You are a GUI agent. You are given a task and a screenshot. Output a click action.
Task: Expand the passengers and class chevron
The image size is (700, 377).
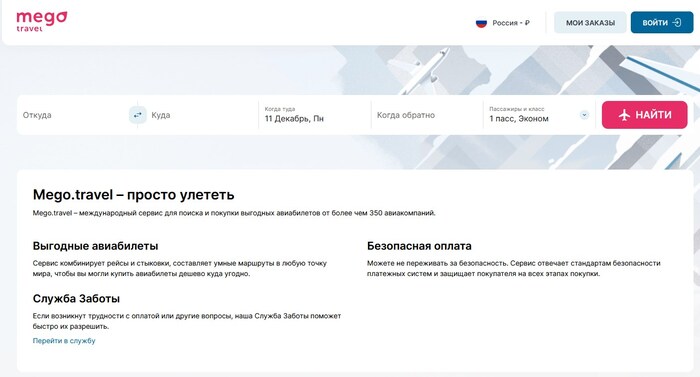[x=584, y=115]
